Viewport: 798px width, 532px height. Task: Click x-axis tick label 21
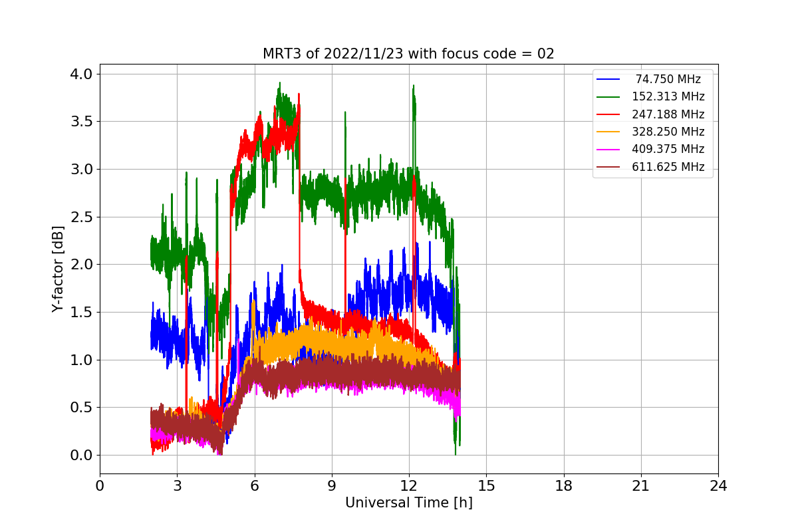641,486
